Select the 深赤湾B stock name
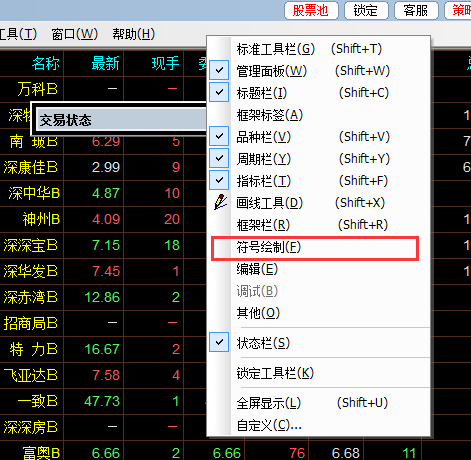 tap(31, 297)
